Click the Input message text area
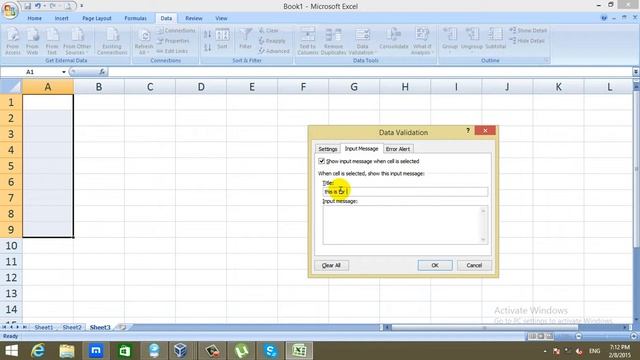The image size is (640, 360). pos(405,225)
